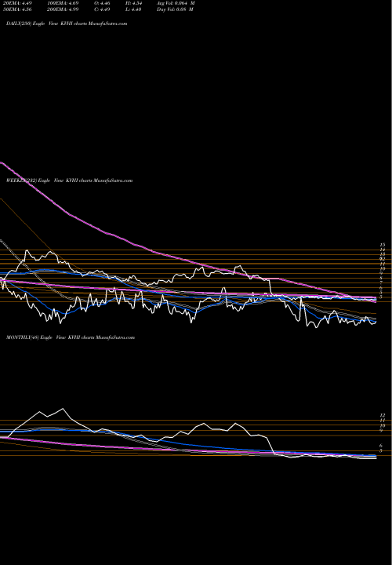Click the Day Vol: 0.08 M reading
This screenshot has width=392, height=565.
pos(175,9)
